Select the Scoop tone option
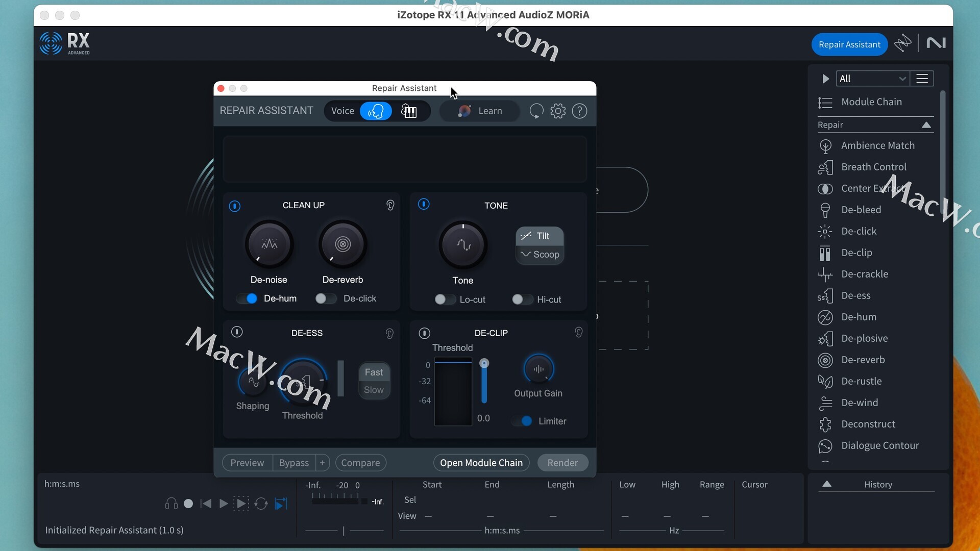980x551 pixels. coord(540,255)
